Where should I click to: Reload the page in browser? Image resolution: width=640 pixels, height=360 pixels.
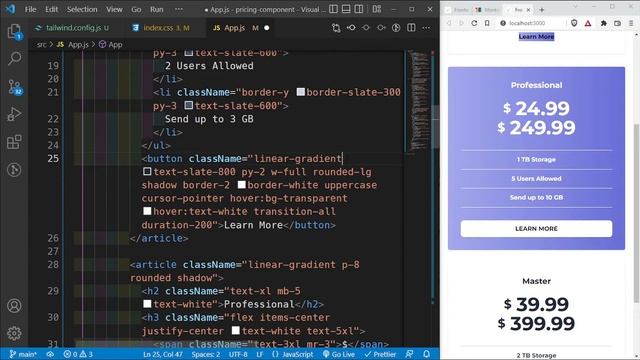[474, 23]
